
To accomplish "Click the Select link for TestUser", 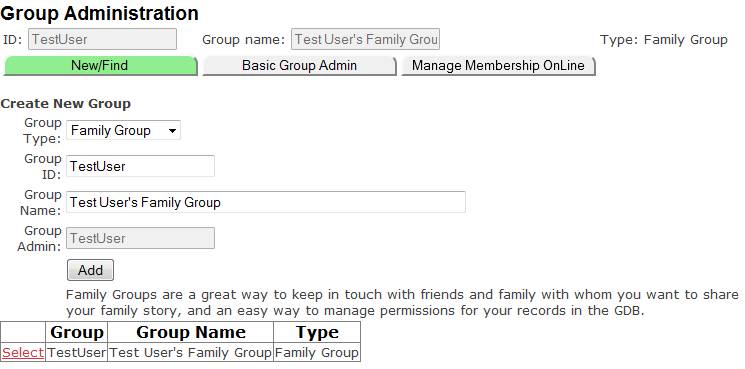I will (23, 353).
